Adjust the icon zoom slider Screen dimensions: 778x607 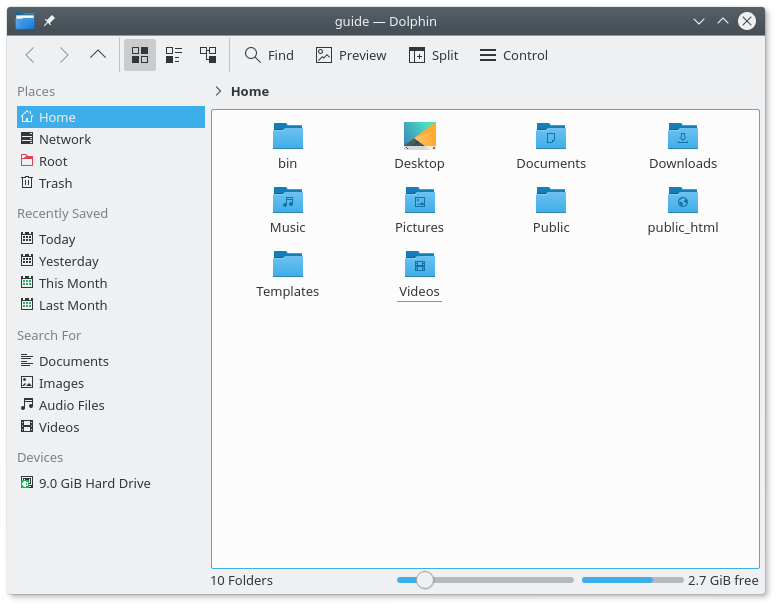click(425, 580)
